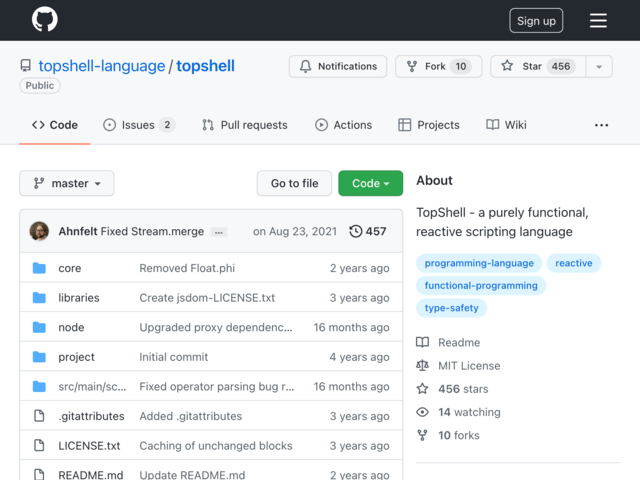Switch to the Actions tab
The image size is (640, 480).
tap(343, 125)
